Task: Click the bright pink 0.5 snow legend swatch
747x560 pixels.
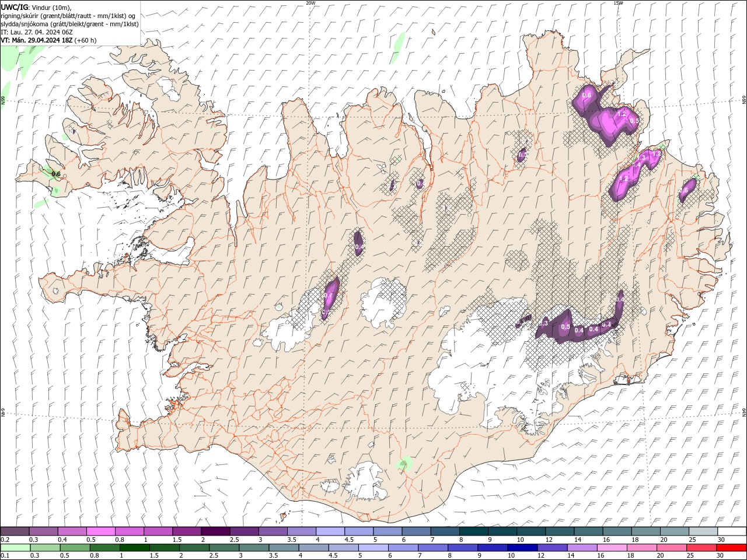Action: (x=100, y=531)
